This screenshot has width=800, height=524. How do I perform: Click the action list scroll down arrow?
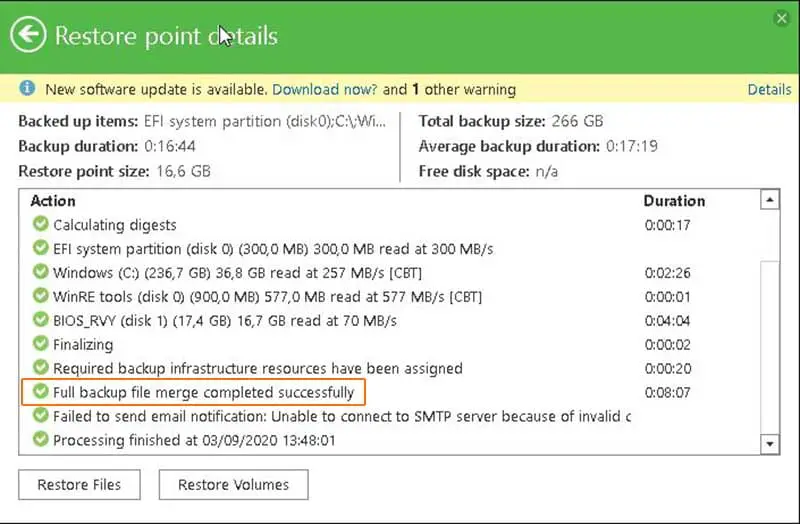769,443
